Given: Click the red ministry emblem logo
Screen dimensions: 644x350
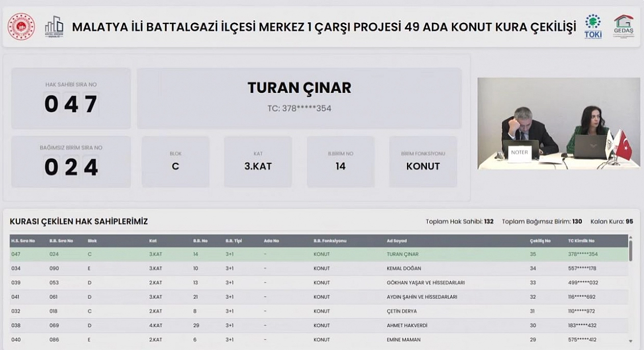Looking at the screenshot, I should coord(21,27).
